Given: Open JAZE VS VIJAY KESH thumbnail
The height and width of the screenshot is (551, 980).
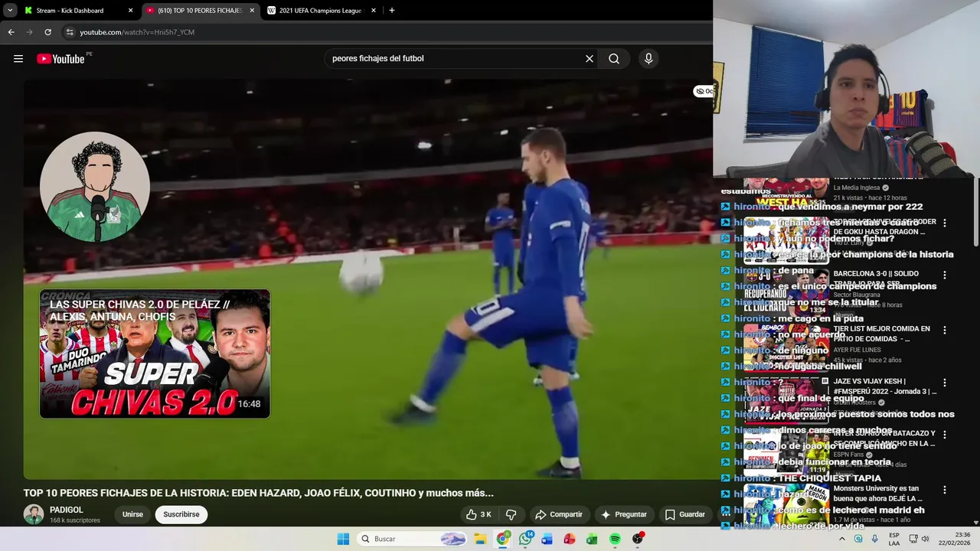Looking at the screenshot, I should pos(786,400).
